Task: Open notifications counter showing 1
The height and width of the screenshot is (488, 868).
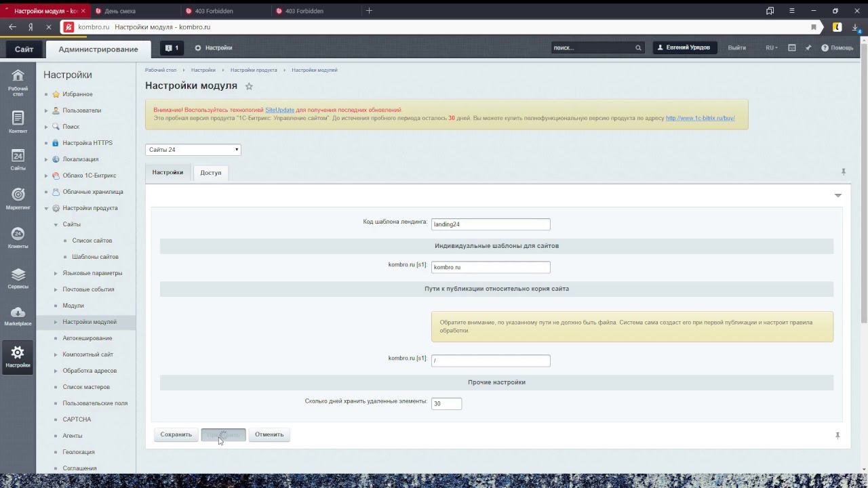Action: (x=172, y=48)
